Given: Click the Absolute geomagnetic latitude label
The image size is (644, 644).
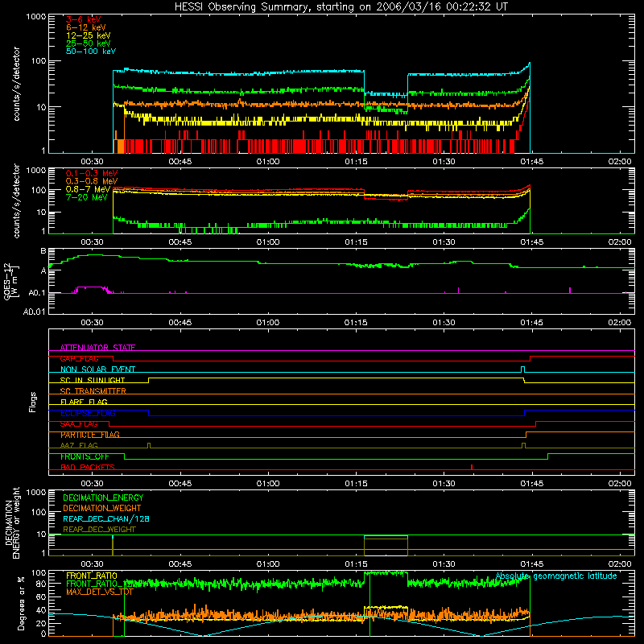Looking at the screenshot, I should (556, 576).
